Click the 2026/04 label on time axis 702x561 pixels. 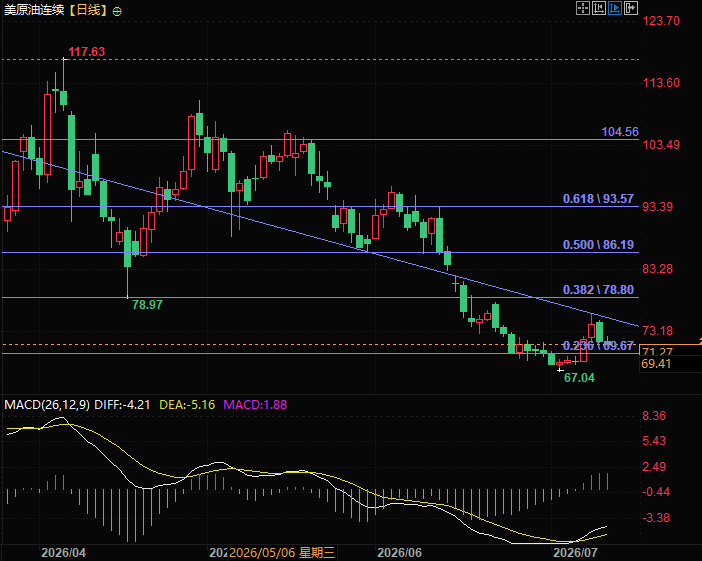pyautogui.click(x=64, y=552)
